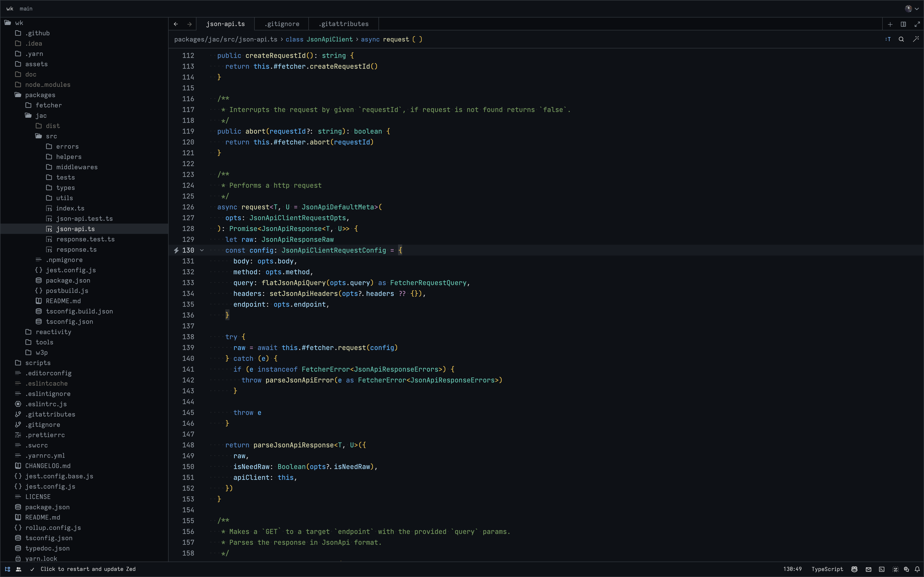Switch to the .gitignore tab
Screen dimensions: 924x577
(x=282, y=24)
